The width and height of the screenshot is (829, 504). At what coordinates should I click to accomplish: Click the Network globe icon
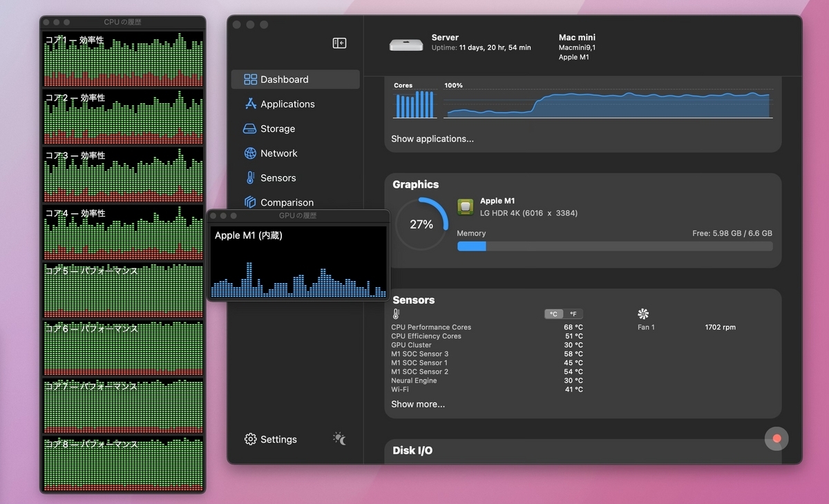click(250, 153)
